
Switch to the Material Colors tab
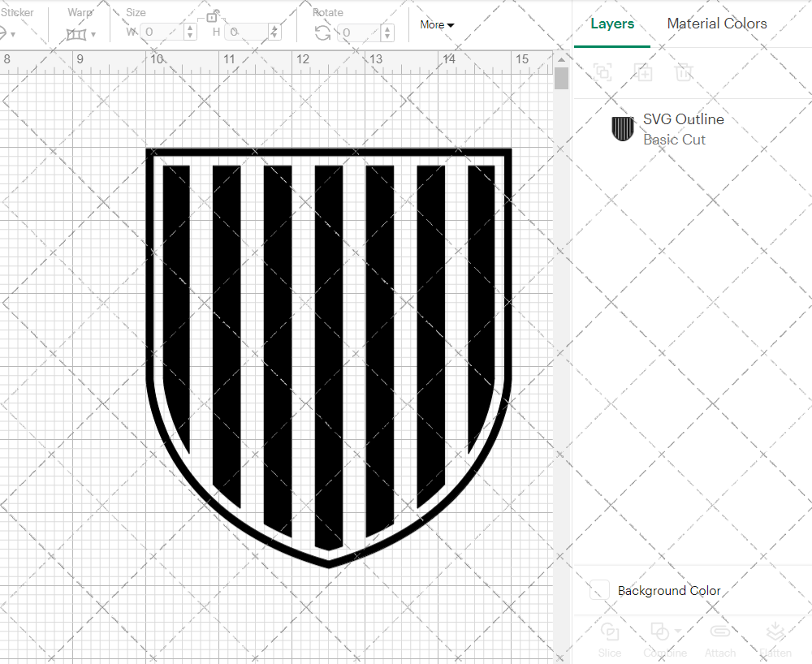click(x=717, y=24)
